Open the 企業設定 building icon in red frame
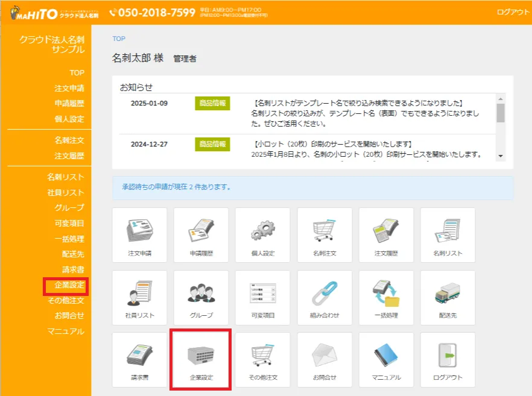Image resolution: width=532 pixels, height=396 pixels. tap(201, 359)
